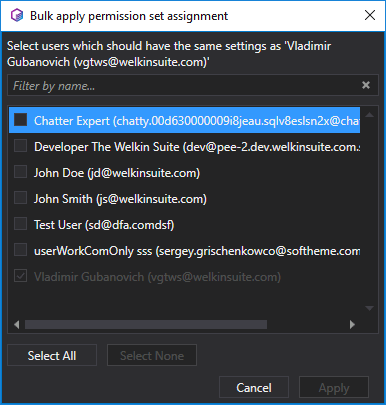Click the Apply button
This screenshot has width=386, height=405.
pos(334,387)
